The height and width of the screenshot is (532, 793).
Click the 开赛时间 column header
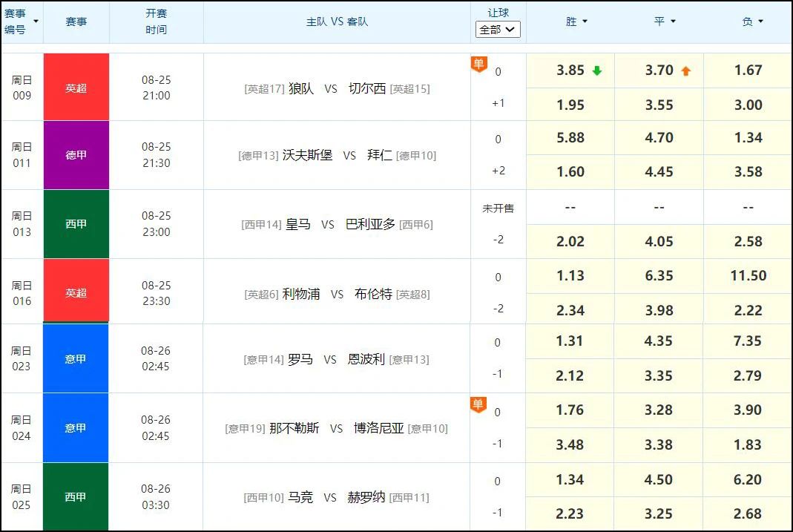(x=156, y=22)
